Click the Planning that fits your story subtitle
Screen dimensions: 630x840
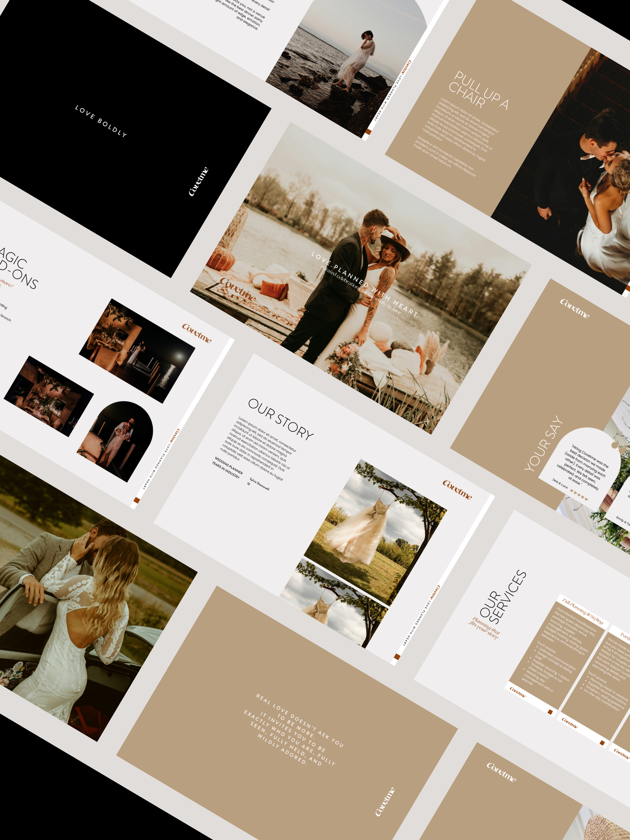click(x=485, y=628)
